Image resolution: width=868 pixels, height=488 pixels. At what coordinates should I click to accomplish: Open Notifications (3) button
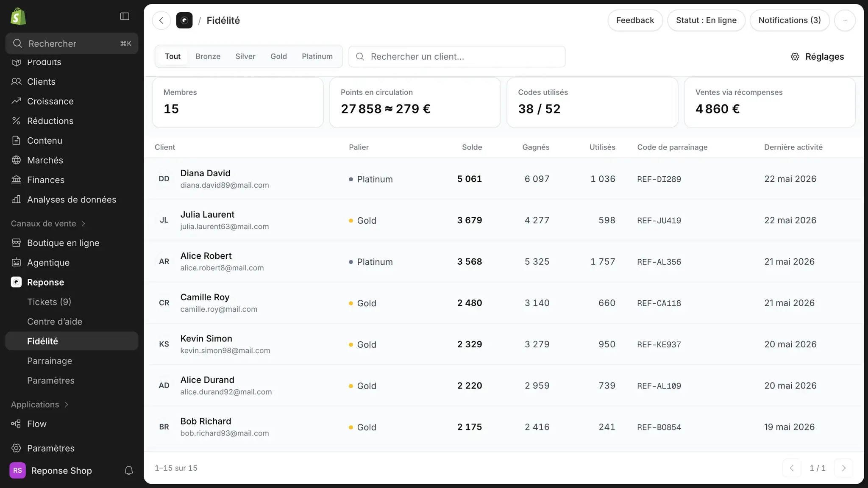click(x=789, y=20)
